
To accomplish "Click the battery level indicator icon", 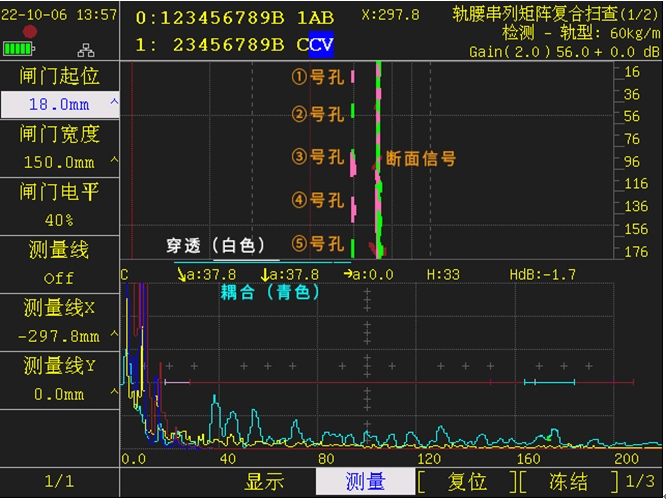I will click(x=18, y=49).
